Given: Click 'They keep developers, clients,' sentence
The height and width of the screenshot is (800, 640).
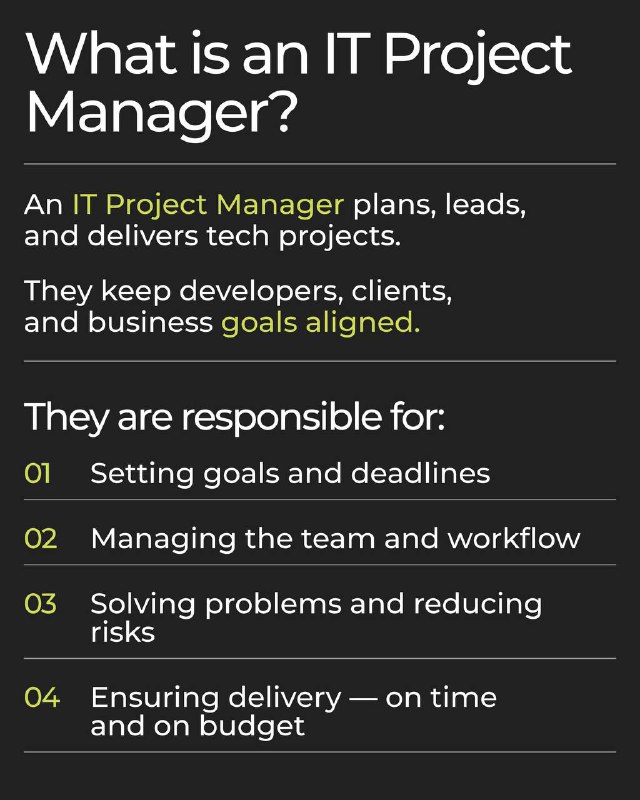Looking at the screenshot, I should tap(238, 292).
